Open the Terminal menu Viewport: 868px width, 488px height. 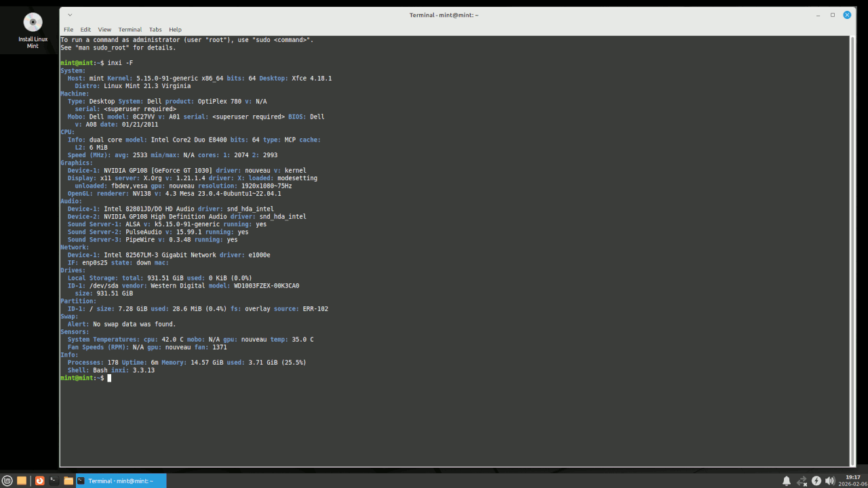(x=130, y=29)
